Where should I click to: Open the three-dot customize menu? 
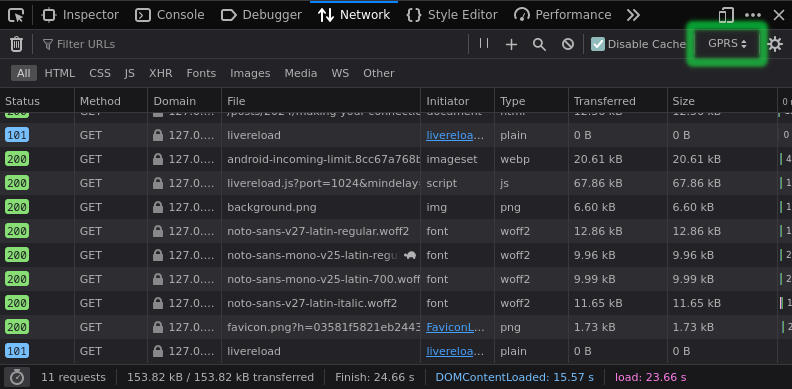coord(753,15)
